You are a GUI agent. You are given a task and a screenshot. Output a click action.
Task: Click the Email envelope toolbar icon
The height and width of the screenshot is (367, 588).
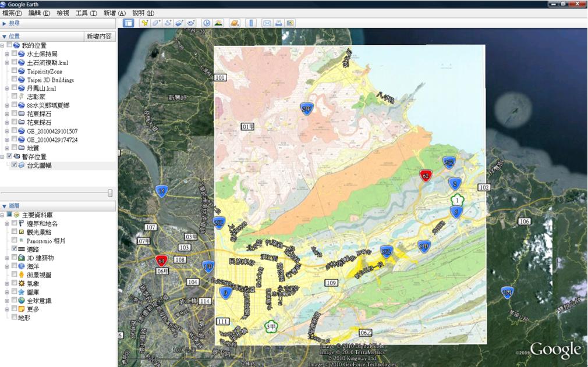(x=267, y=23)
